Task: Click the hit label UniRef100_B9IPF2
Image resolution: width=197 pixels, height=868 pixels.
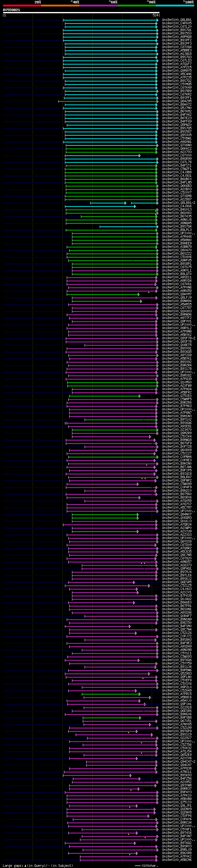Action: 176,40
